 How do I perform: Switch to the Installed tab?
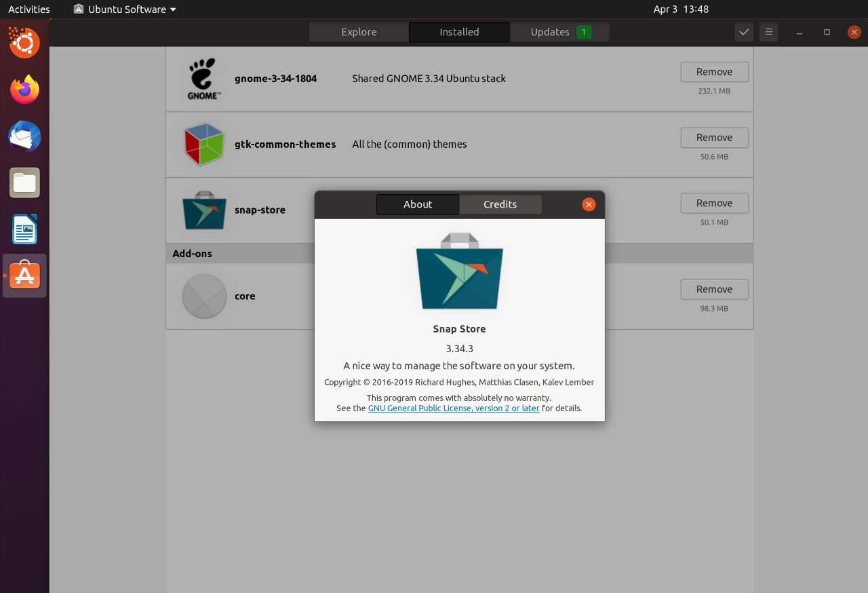pos(459,32)
